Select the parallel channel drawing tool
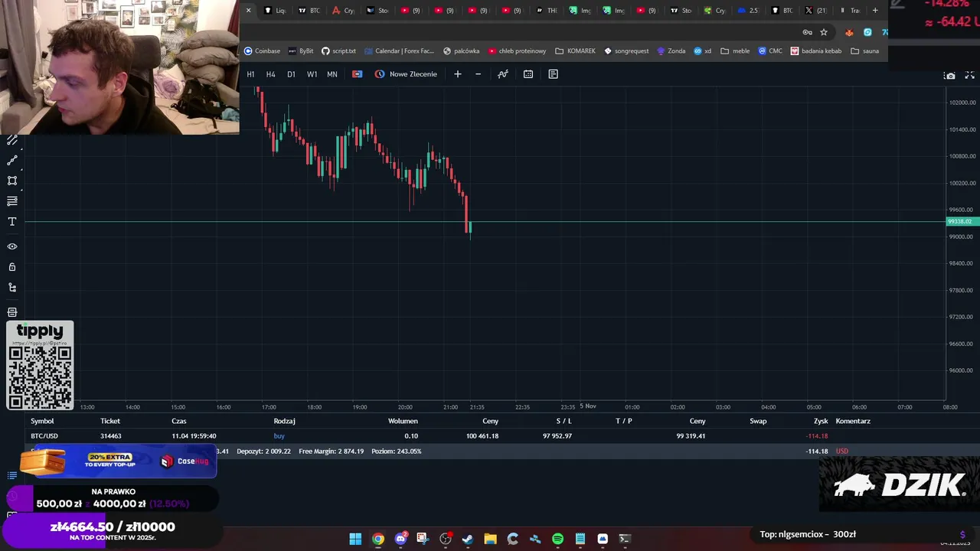Image resolution: width=980 pixels, height=551 pixels. 12,141
